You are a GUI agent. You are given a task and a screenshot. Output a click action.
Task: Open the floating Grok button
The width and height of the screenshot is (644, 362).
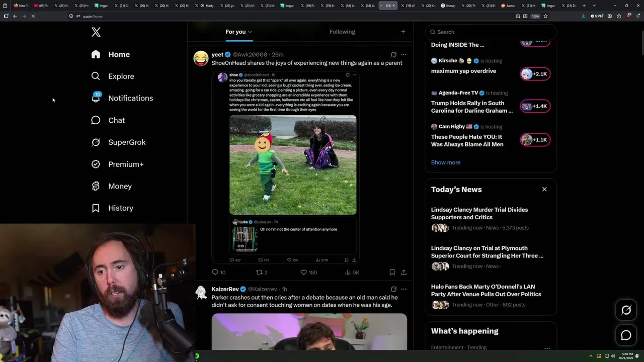tap(626, 310)
